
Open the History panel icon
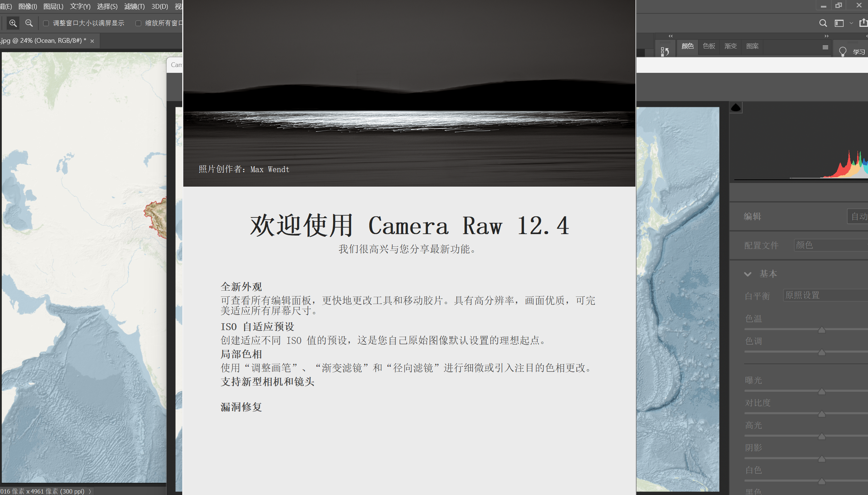coord(665,52)
